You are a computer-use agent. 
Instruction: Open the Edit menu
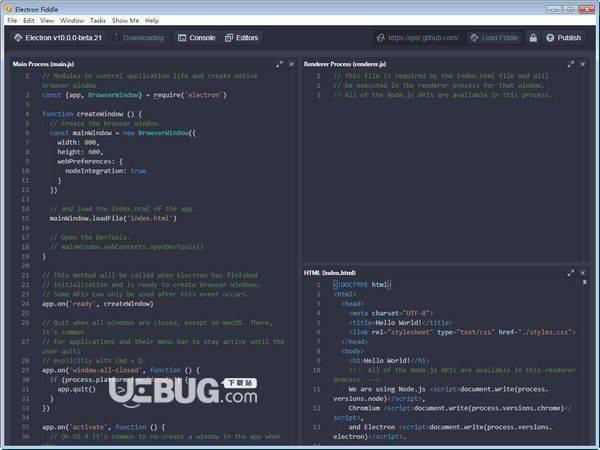click(x=29, y=20)
